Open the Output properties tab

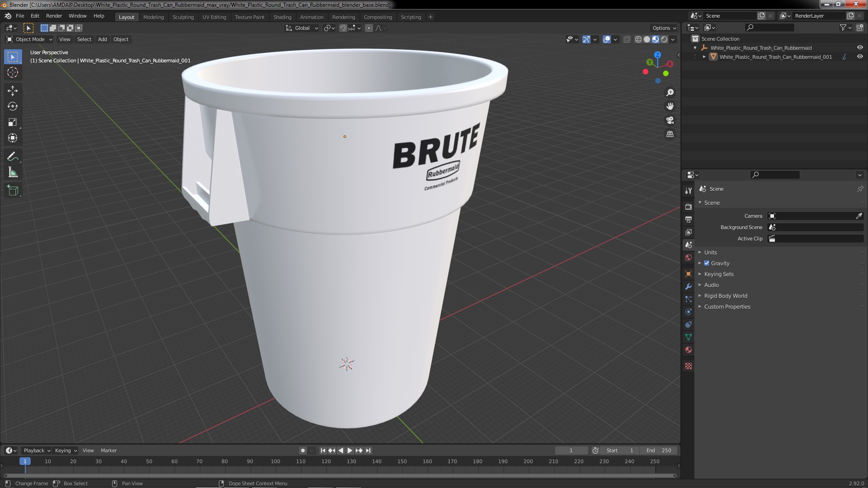689,219
